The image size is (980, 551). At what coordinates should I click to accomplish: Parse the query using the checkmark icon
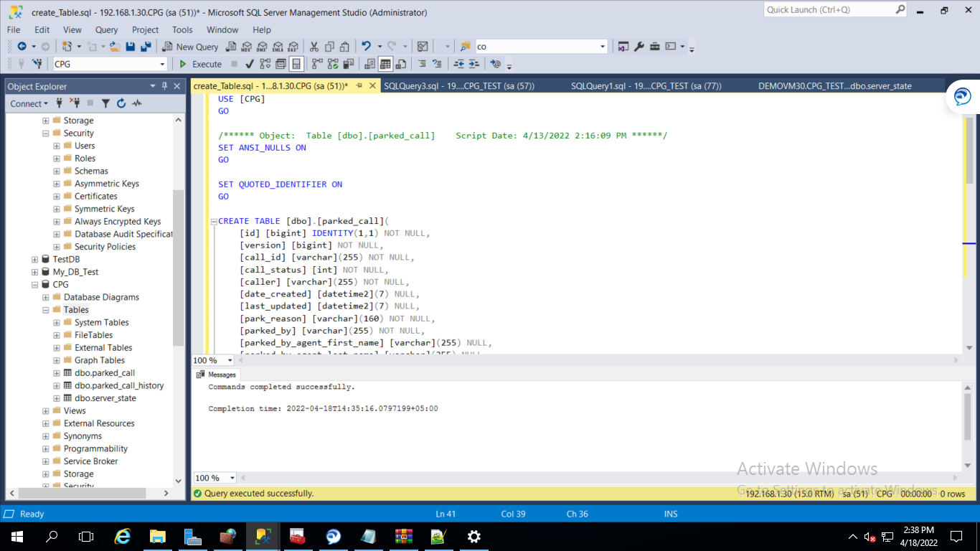pos(248,64)
